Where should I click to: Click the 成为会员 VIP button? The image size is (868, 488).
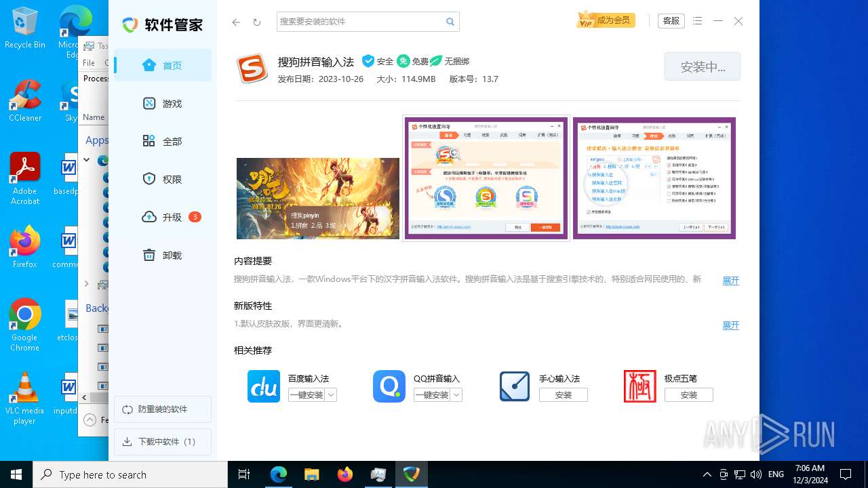[606, 20]
